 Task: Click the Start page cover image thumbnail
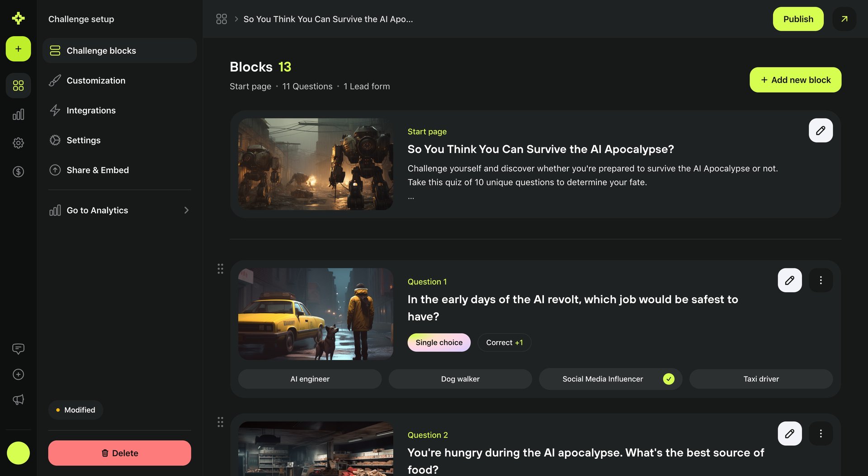(x=315, y=164)
